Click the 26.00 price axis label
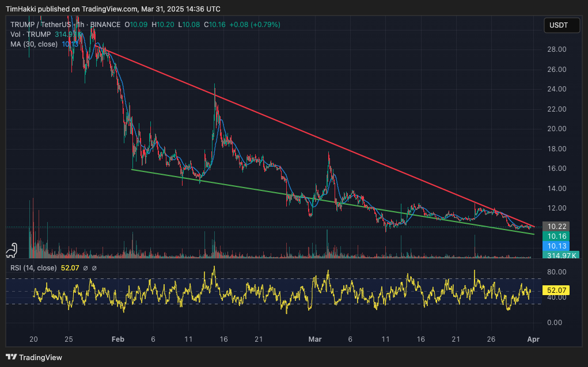Image resolution: width=588 pixels, height=367 pixels. 557,69
